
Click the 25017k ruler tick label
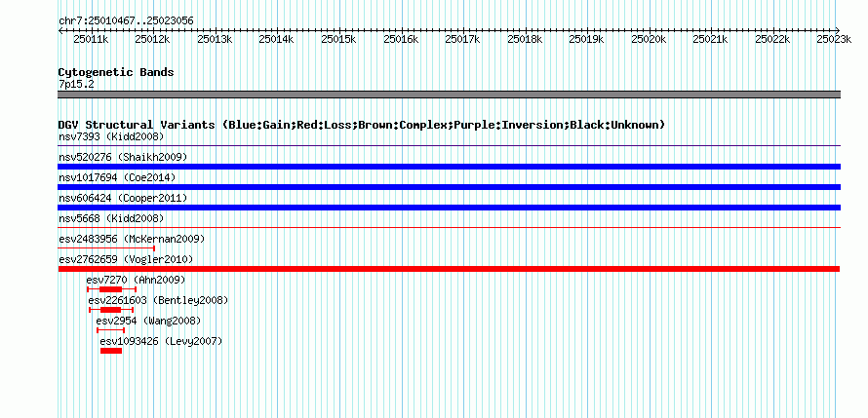coord(463,40)
